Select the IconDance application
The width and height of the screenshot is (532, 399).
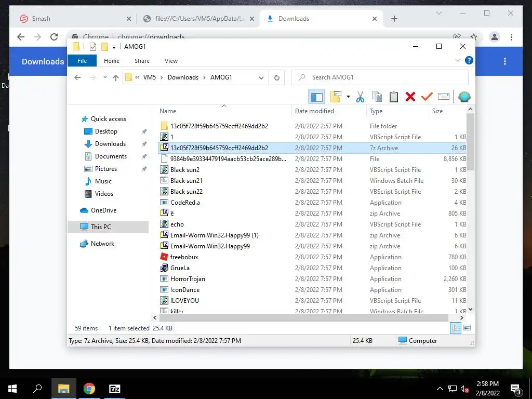185,290
